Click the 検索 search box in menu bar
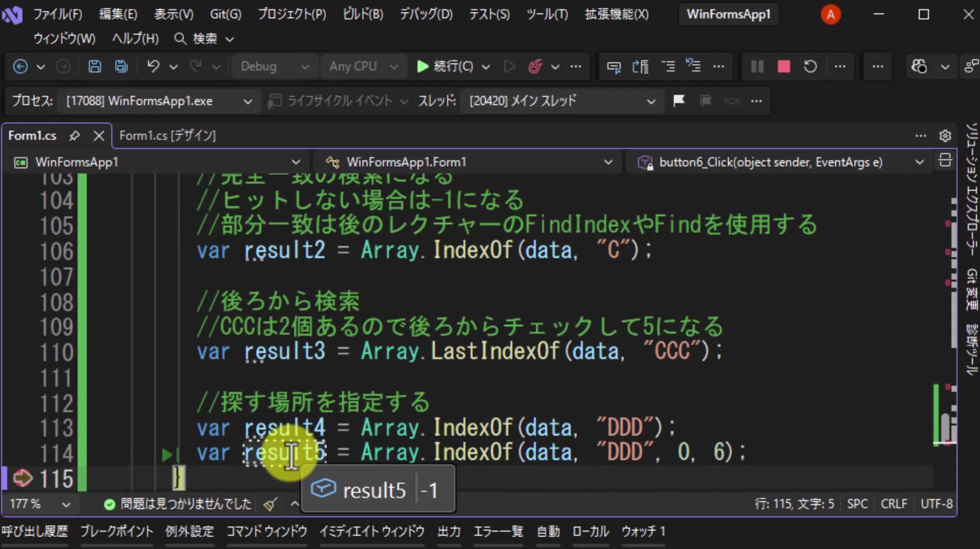 [x=204, y=39]
